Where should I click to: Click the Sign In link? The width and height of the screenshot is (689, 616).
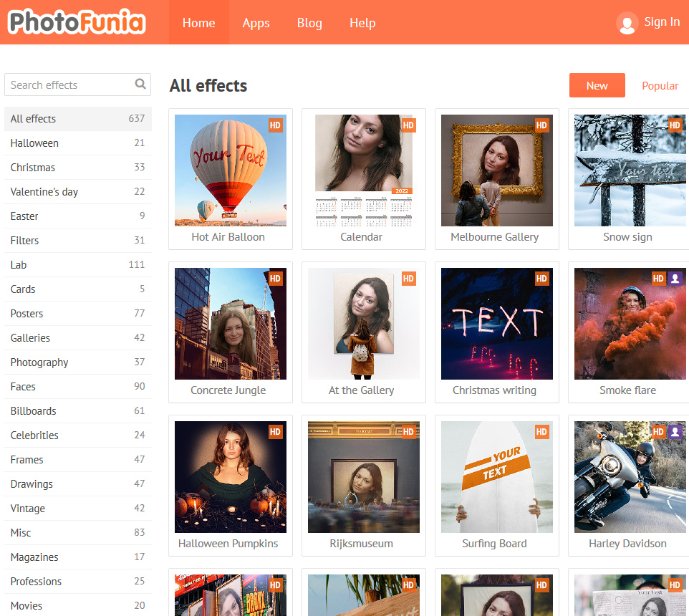click(662, 22)
